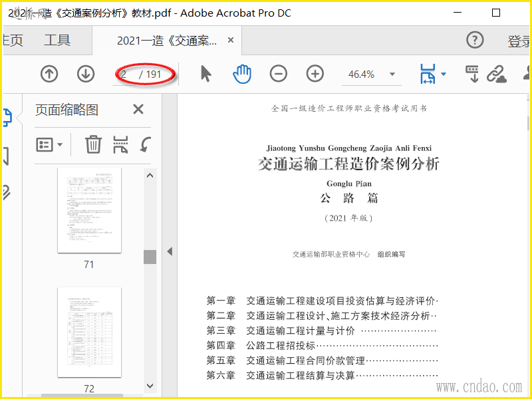Switch to the 主页 tab
The height and width of the screenshot is (399, 532).
13,41
